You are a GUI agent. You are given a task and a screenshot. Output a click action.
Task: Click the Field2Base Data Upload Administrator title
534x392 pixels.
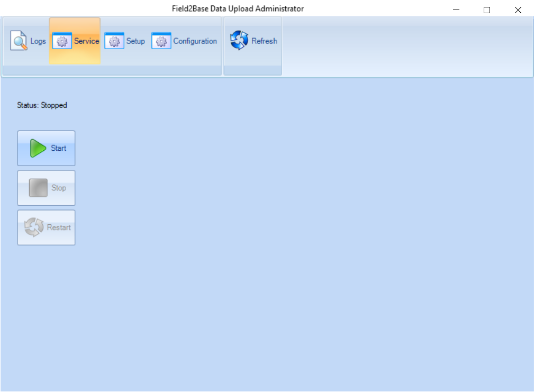238,9
